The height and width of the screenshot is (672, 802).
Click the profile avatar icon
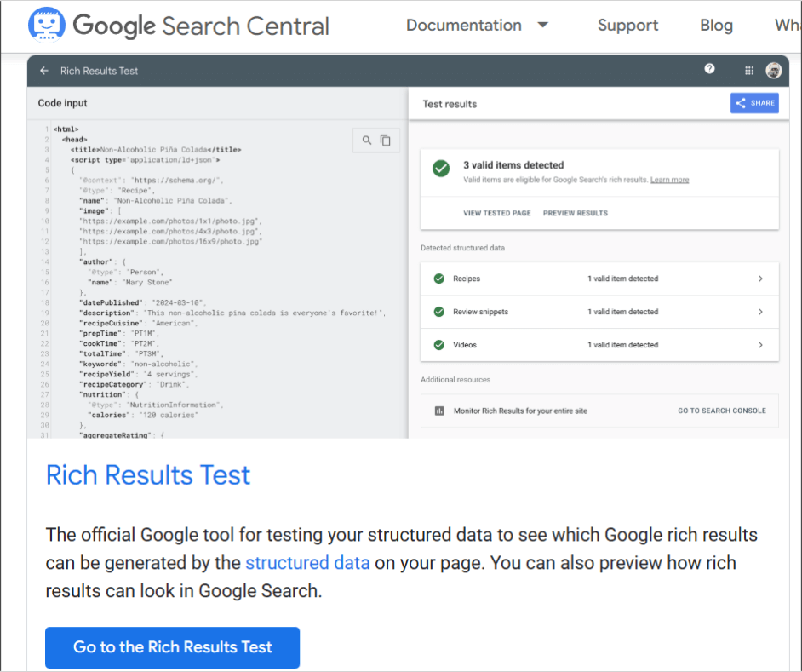pos(774,71)
